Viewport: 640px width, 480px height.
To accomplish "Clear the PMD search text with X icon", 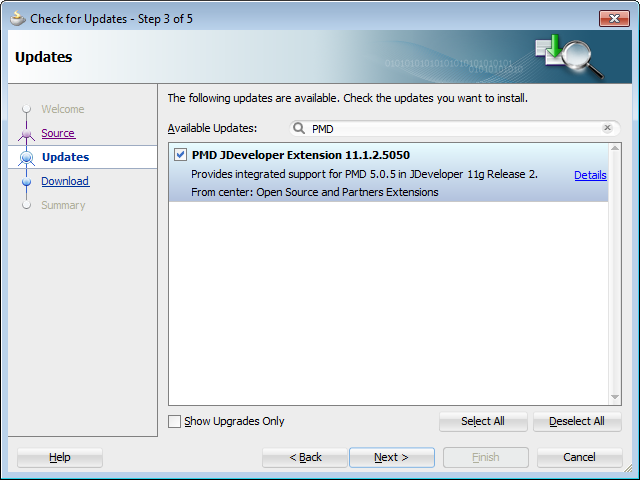I will (x=607, y=128).
